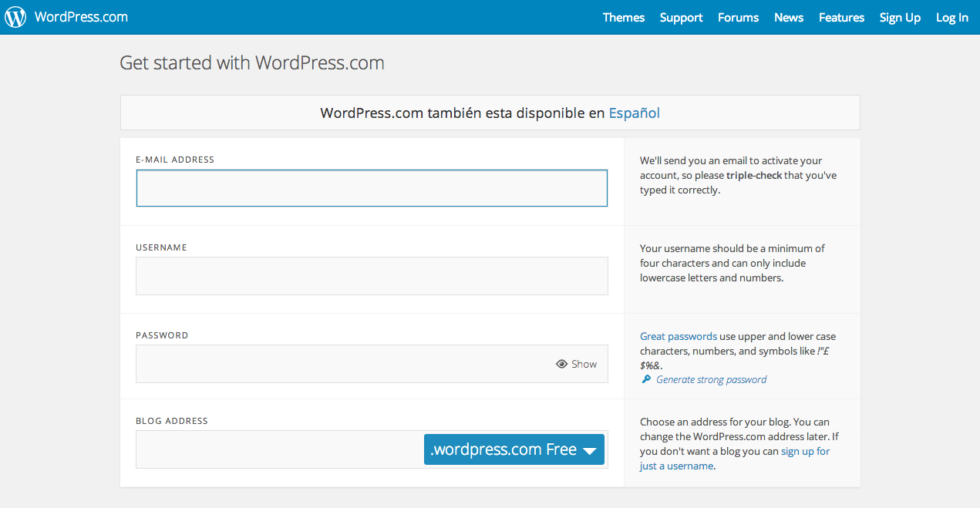Select Features in the navigation bar

click(x=841, y=17)
